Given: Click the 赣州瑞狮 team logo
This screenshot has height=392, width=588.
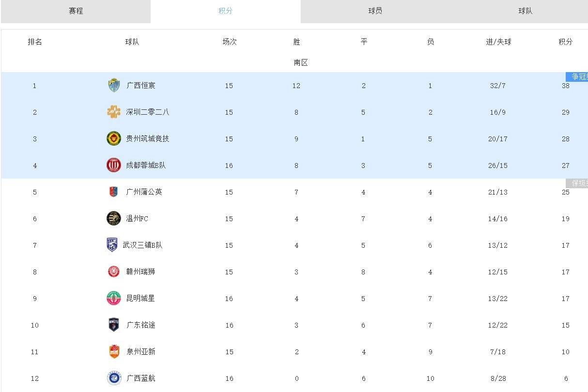Looking at the screenshot, I should (114, 272).
